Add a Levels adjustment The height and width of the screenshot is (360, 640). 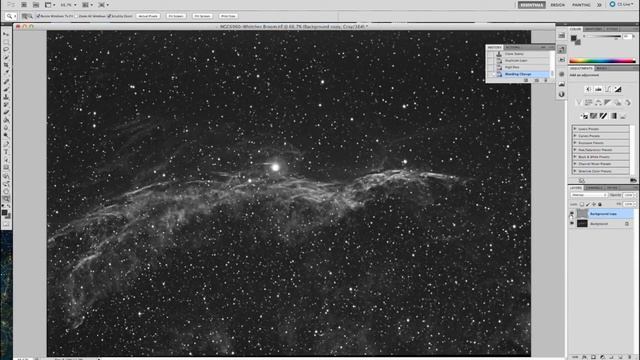[598, 89]
